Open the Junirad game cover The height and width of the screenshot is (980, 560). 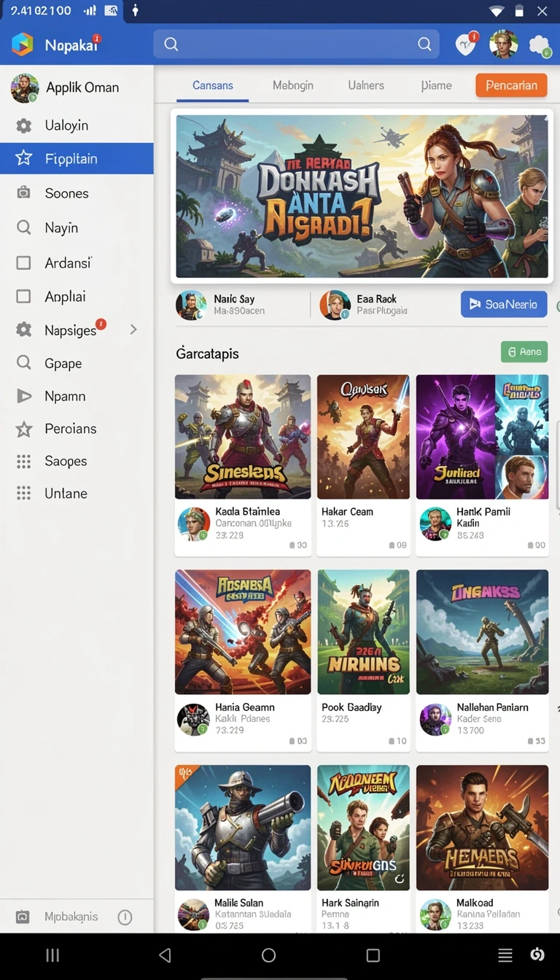(x=482, y=437)
